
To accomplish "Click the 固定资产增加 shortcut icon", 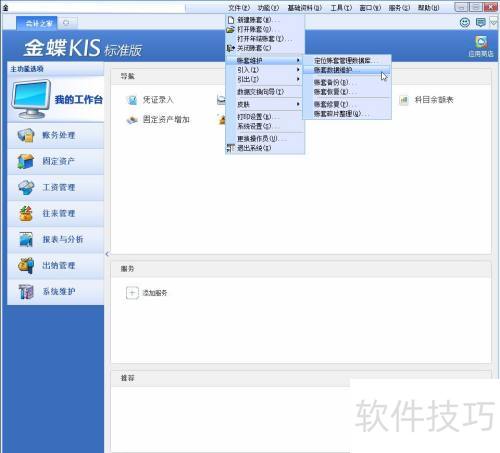I will coord(132,119).
